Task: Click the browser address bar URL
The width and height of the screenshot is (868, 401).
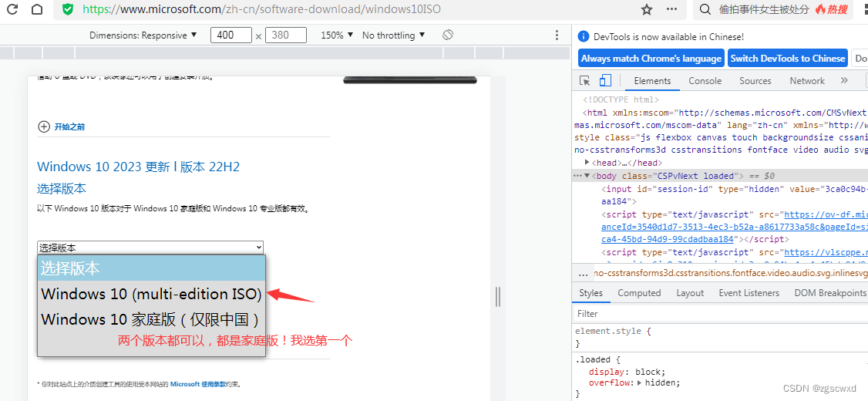Action: (x=262, y=9)
